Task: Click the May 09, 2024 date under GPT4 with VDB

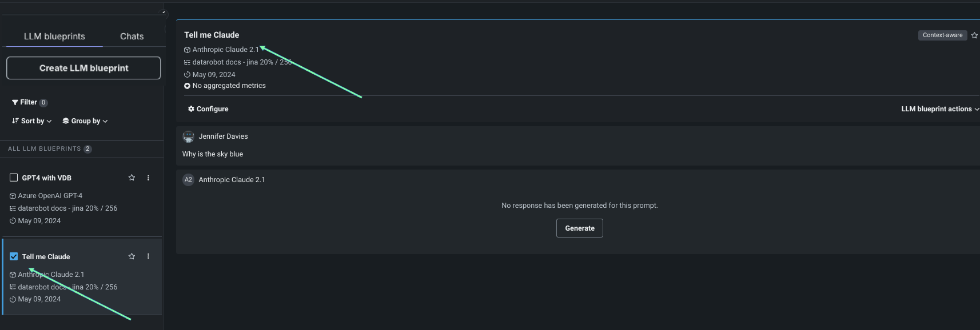Action: point(39,221)
